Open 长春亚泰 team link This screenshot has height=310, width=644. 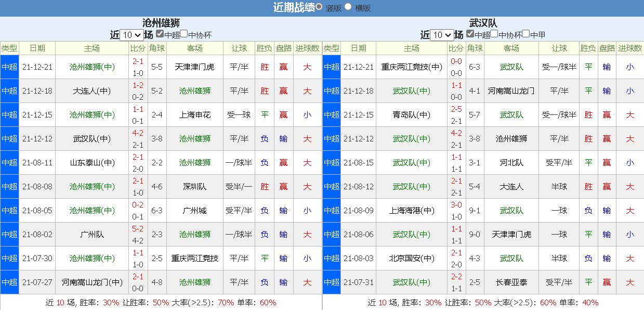pos(511,282)
